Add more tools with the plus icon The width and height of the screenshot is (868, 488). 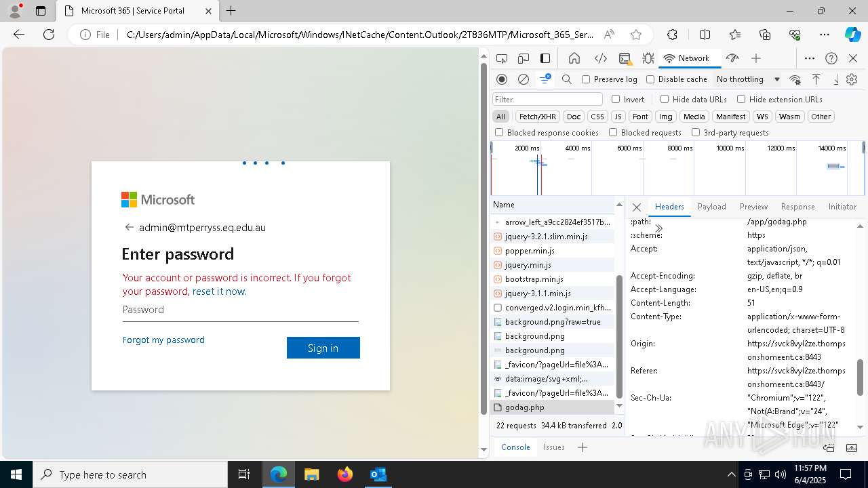(x=756, y=58)
